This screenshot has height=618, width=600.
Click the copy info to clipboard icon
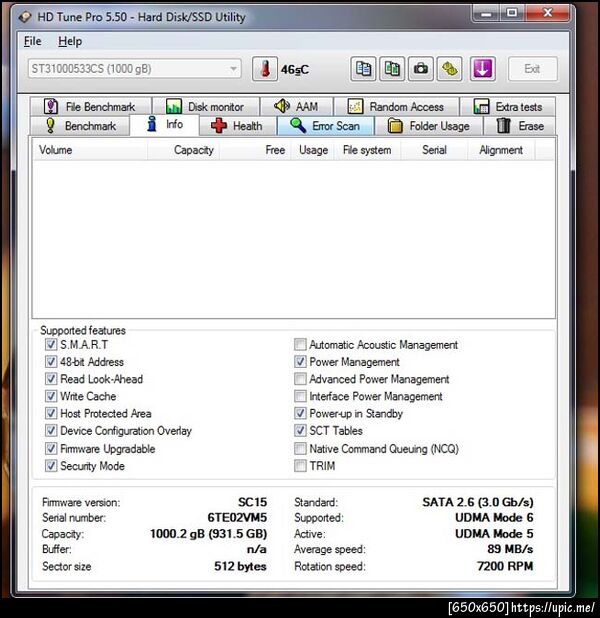(x=363, y=69)
